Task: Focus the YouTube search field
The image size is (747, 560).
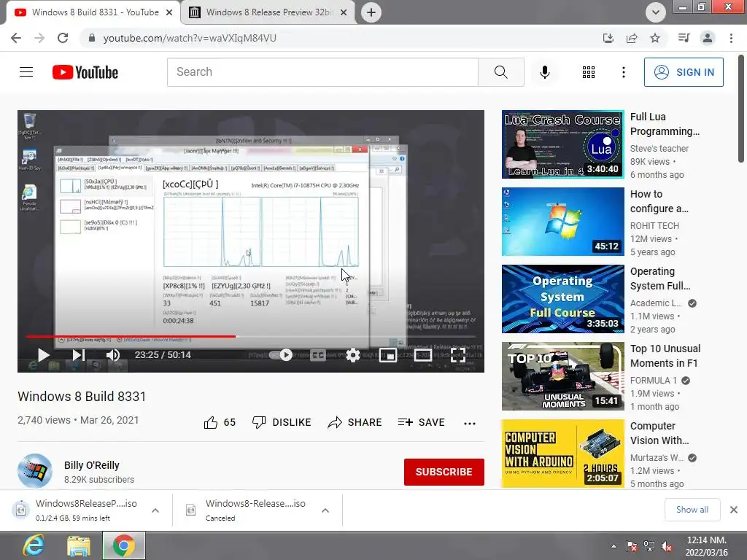Action: pos(322,72)
